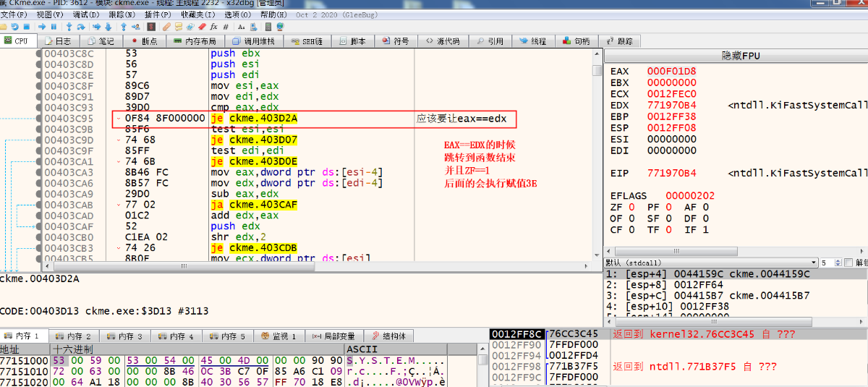Open the String references Az icon
Screen dimensions: 868x387
click(241, 27)
